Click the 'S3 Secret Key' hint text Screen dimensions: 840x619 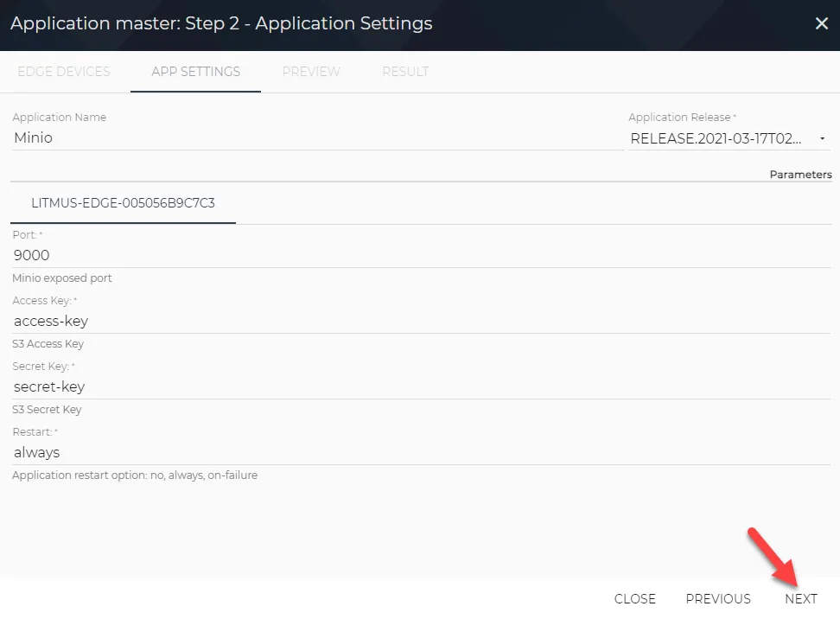[x=48, y=410]
